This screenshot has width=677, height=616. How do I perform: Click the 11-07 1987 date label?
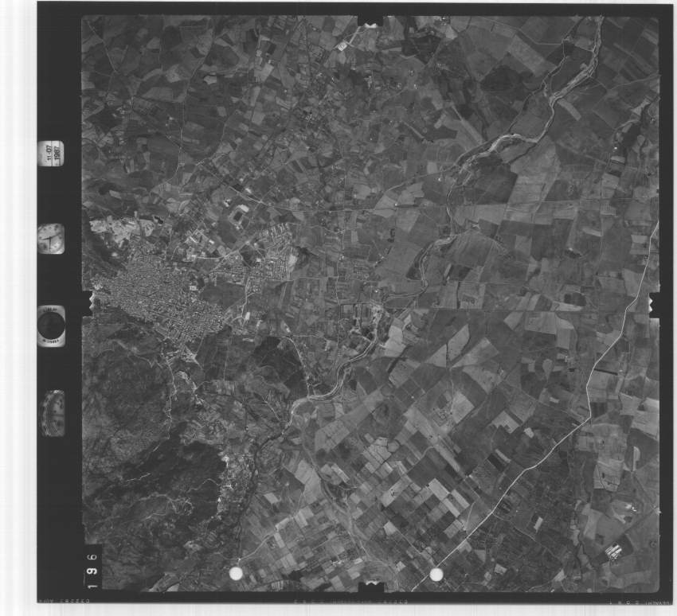tap(53, 153)
